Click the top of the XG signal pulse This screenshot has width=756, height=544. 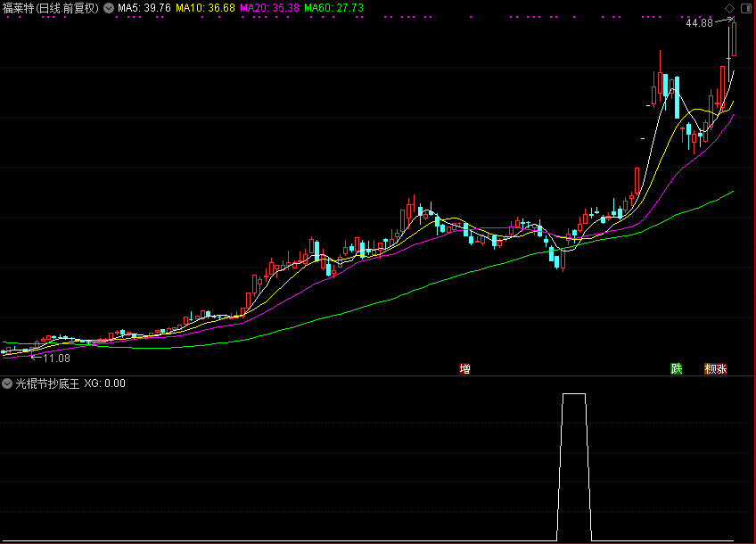coord(574,394)
